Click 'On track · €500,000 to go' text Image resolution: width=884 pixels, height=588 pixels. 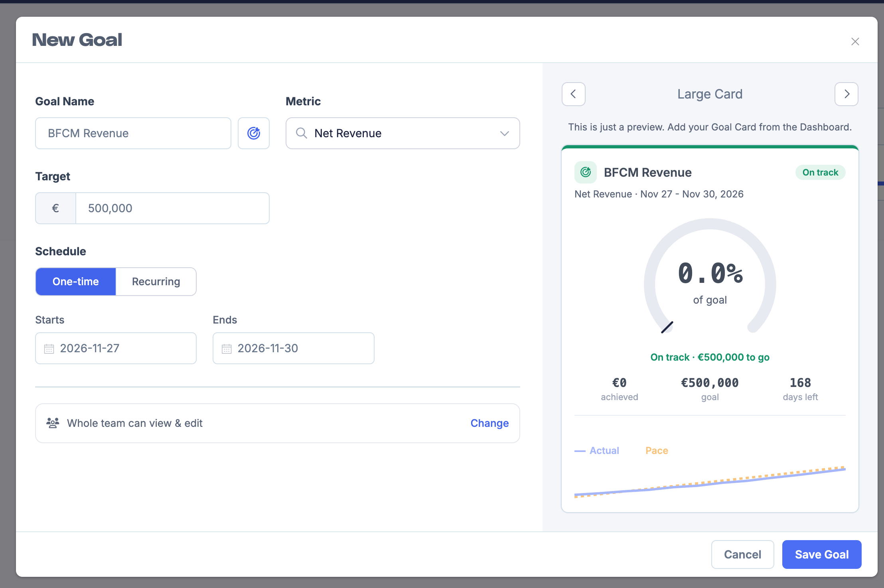710,357
